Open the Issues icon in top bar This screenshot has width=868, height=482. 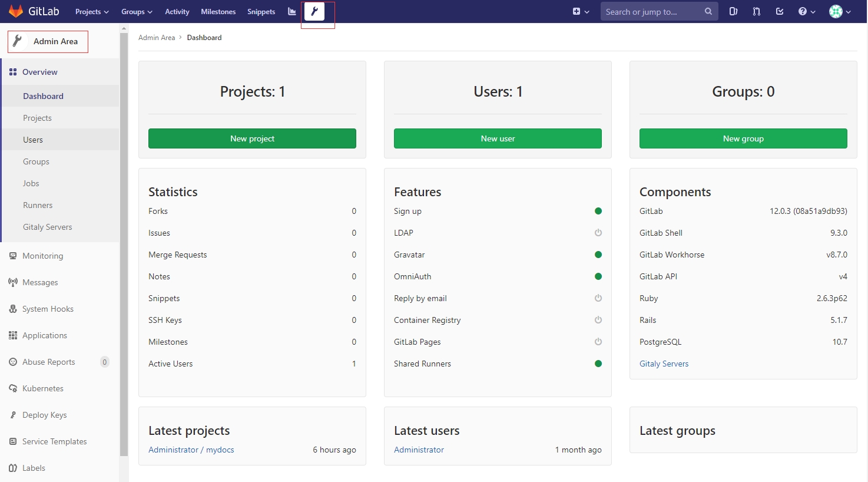coord(733,12)
